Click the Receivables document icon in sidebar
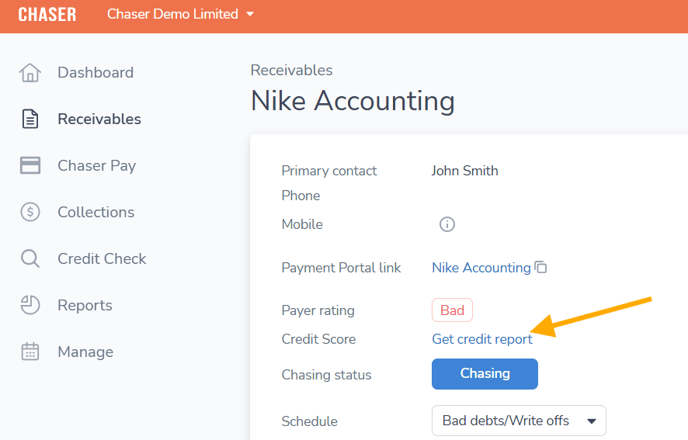 point(30,119)
